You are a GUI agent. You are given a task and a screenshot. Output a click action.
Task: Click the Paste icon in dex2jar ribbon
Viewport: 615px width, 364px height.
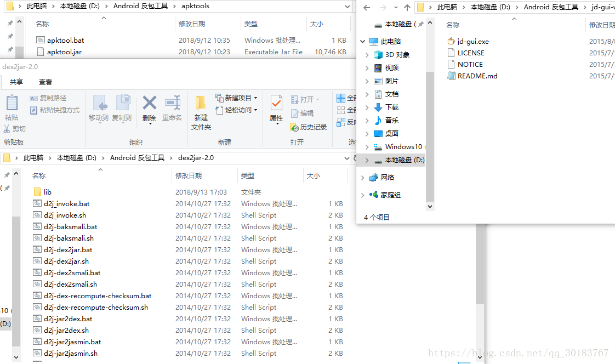click(12, 103)
